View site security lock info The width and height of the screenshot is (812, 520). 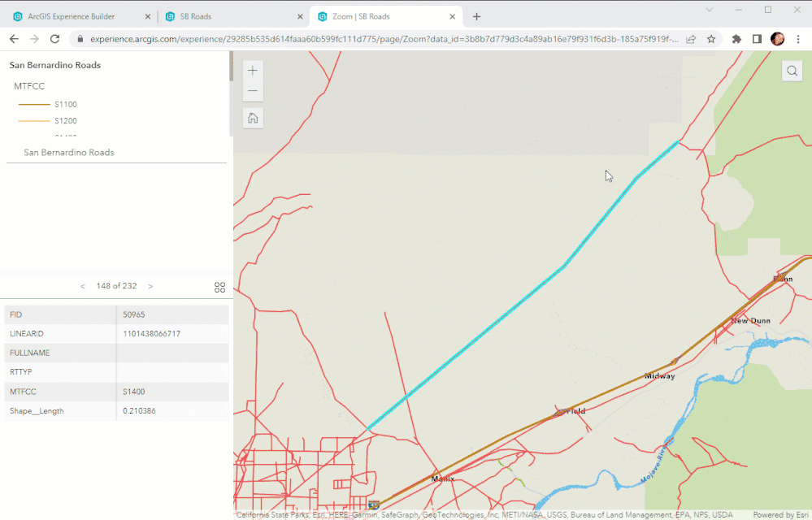point(80,39)
